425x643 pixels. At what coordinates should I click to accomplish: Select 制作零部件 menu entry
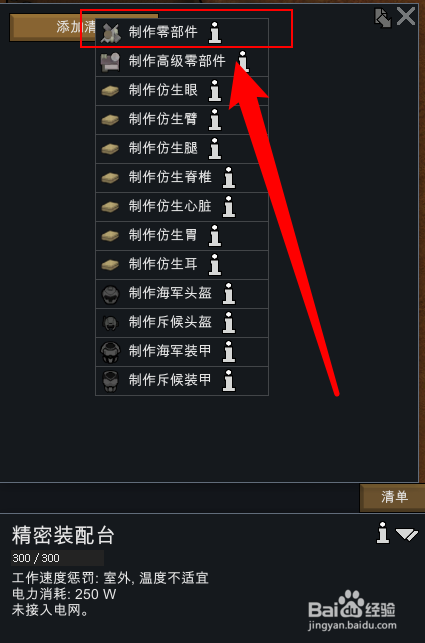pyautogui.click(x=182, y=33)
